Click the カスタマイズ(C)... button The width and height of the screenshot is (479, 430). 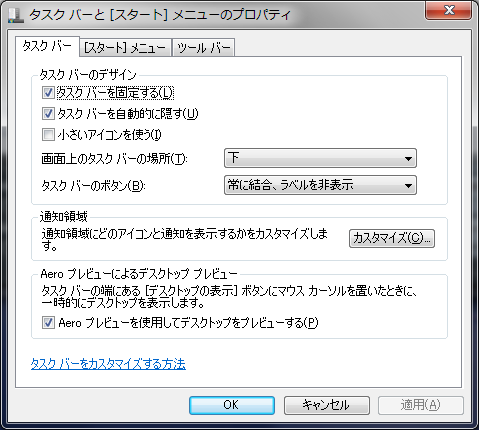pyautogui.click(x=392, y=238)
